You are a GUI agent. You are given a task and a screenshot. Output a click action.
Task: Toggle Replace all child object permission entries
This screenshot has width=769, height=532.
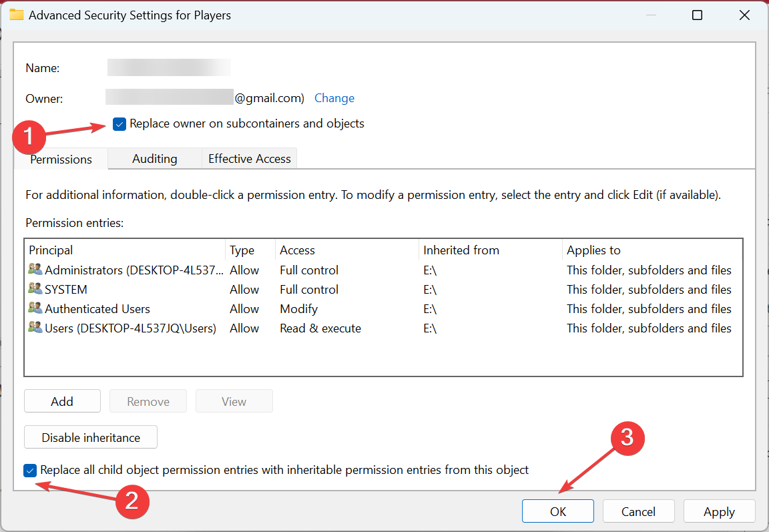(x=30, y=471)
